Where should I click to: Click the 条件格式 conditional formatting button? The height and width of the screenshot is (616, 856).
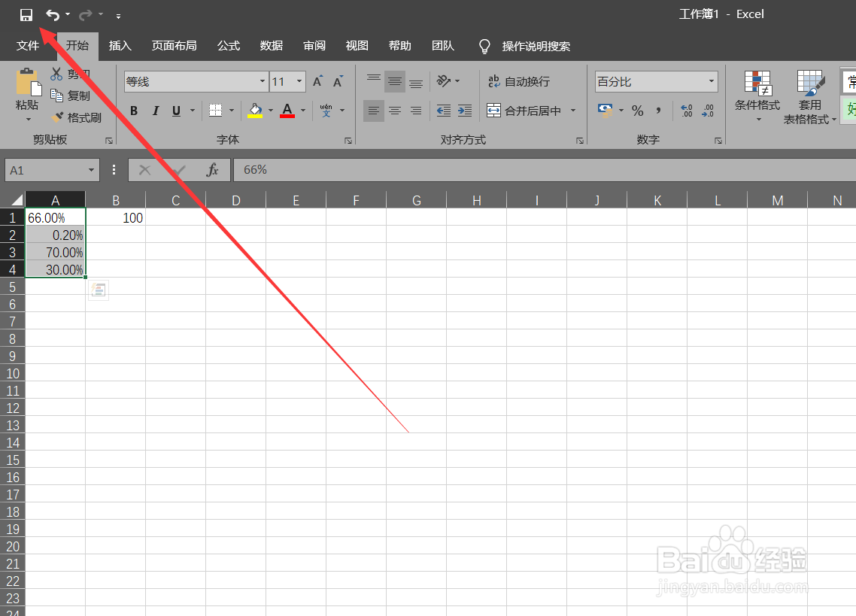point(757,96)
